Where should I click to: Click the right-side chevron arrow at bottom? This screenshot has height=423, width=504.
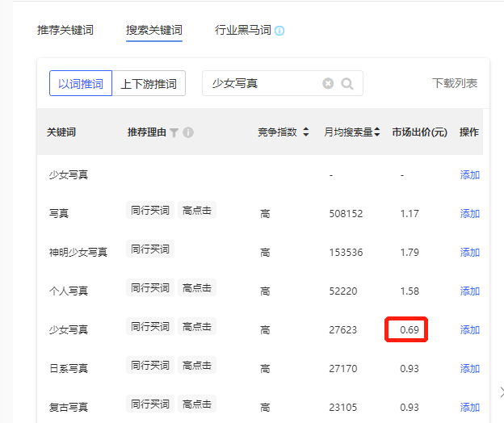[499, 393]
